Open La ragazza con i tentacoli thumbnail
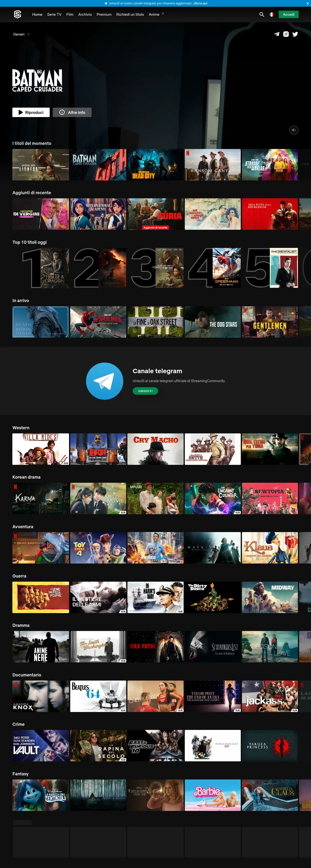Image resolution: width=311 pixels, height=868 pixels. click(x=41, y=795)
